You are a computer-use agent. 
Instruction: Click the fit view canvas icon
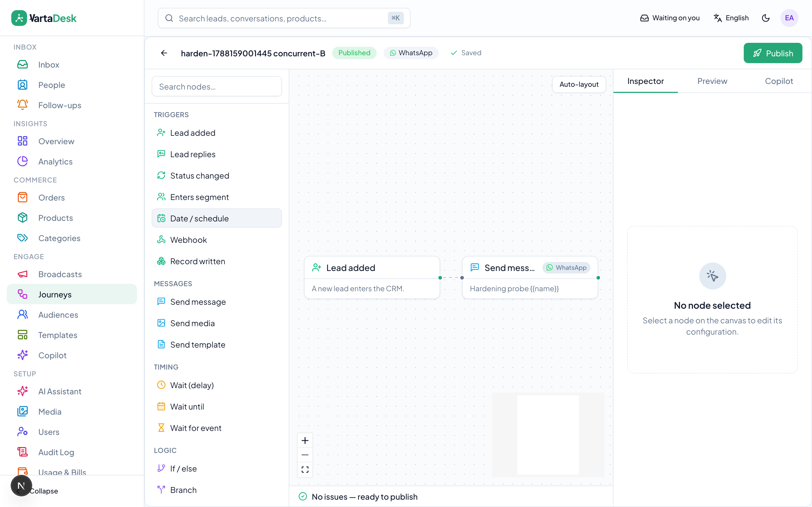(305, 470)
